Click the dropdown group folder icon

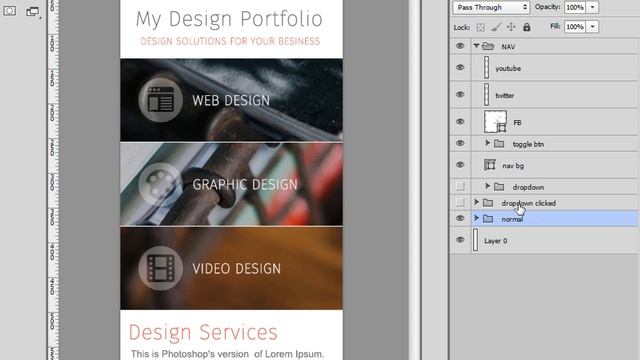click(x=499, y=187)
